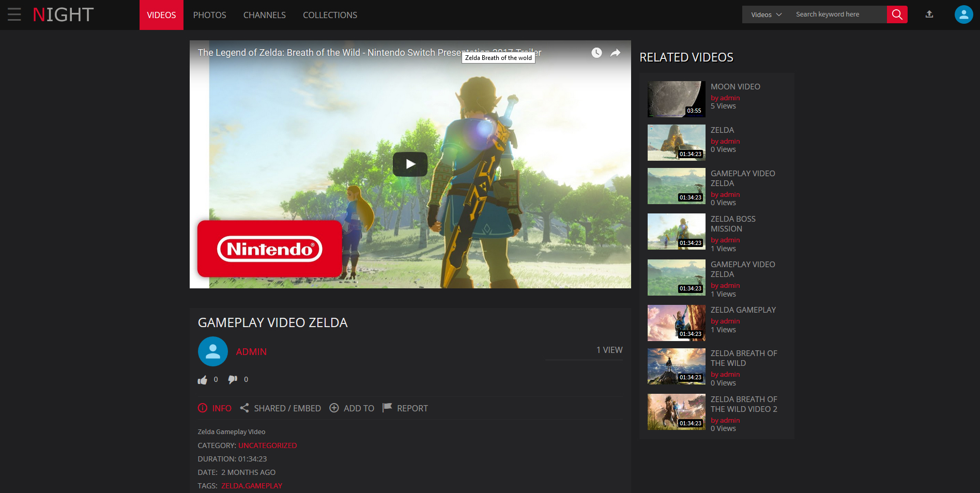Open the COLLECTIONS tab
The image size is (980, 493).
tap(330, 15)
